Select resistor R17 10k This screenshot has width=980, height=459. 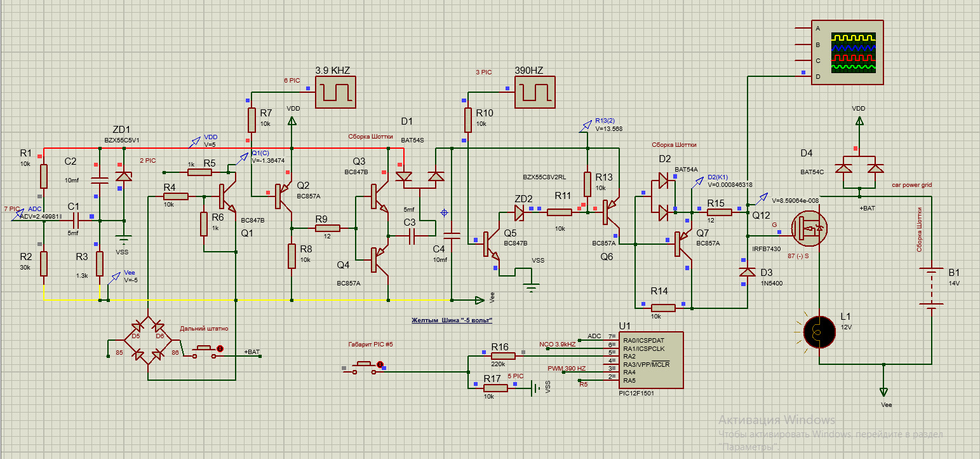495,388
